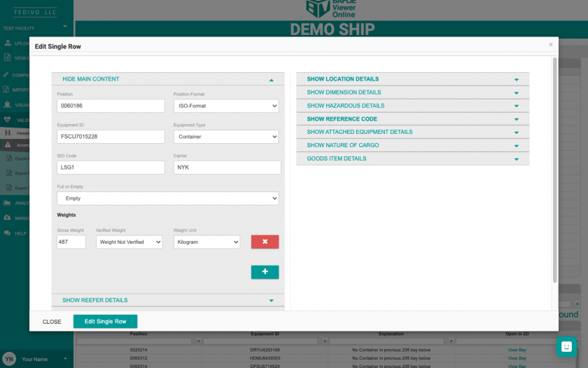The width and height of the screenshot is (588, 368).
Task: Click the YN user avatar
Action: 9,359
